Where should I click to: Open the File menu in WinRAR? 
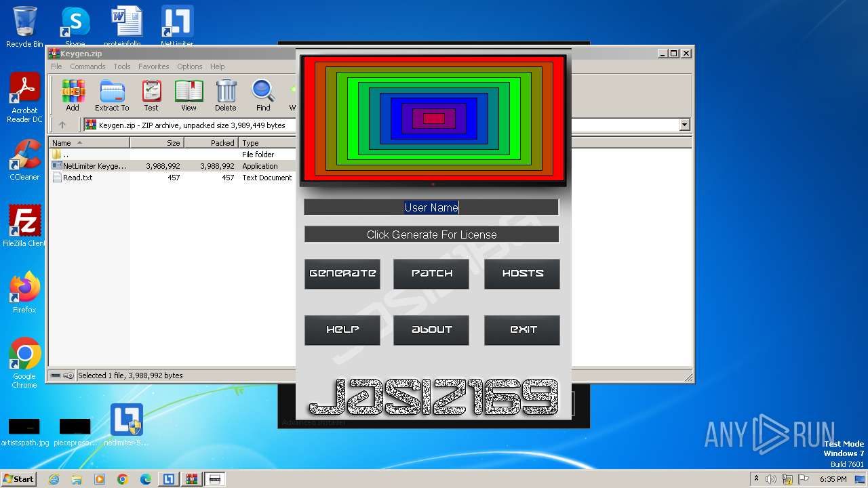coord(56,66)
